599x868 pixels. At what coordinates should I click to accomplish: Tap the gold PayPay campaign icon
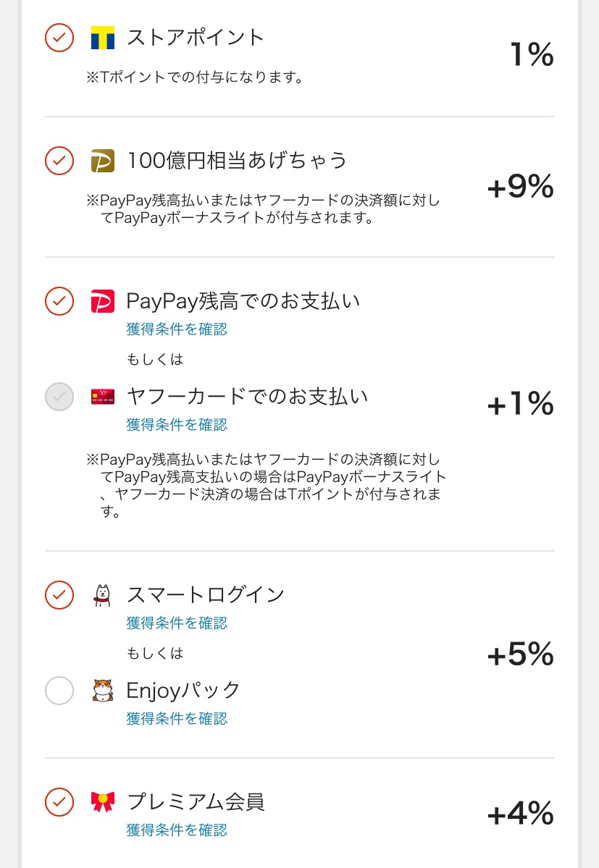coord(103,161)
